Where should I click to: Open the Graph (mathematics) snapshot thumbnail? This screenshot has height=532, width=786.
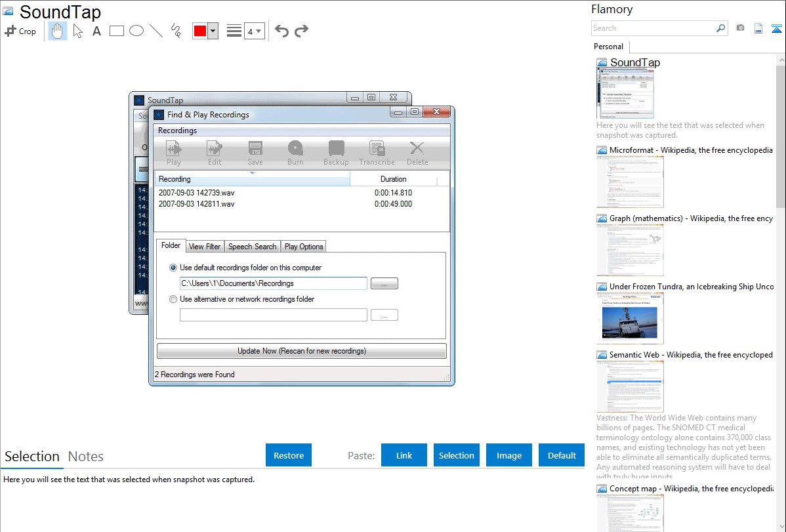click(x=630, y=250)
